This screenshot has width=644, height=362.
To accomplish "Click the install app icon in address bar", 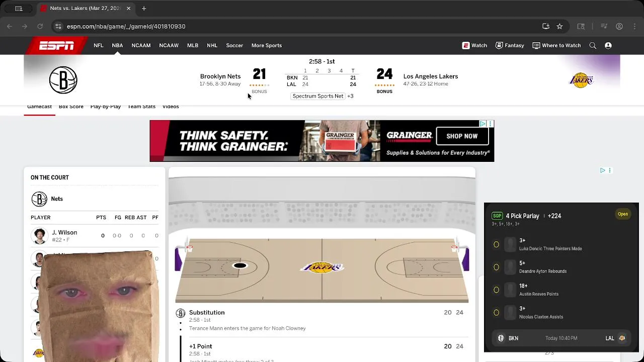I will pyautogui.click(x=546, y=26).
